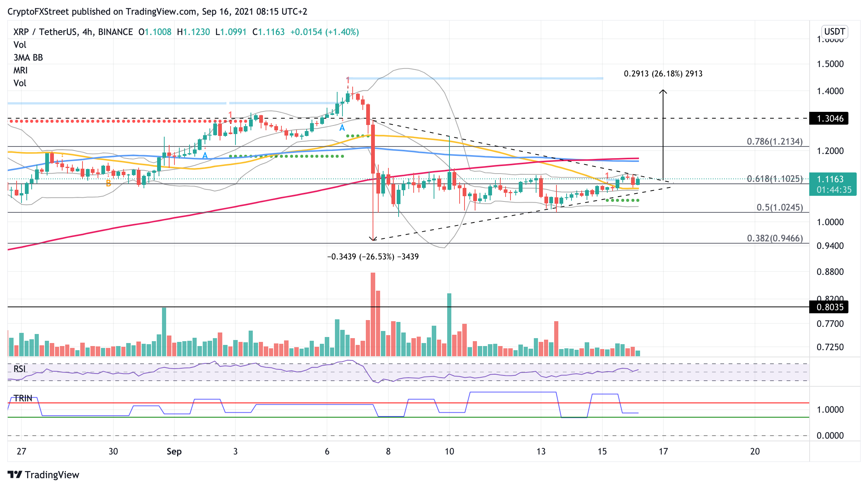Image resolution: width=868 pixels, height=488 pixels.
Task: Click the Sep date marker on time axis
Action: point(174,451)
